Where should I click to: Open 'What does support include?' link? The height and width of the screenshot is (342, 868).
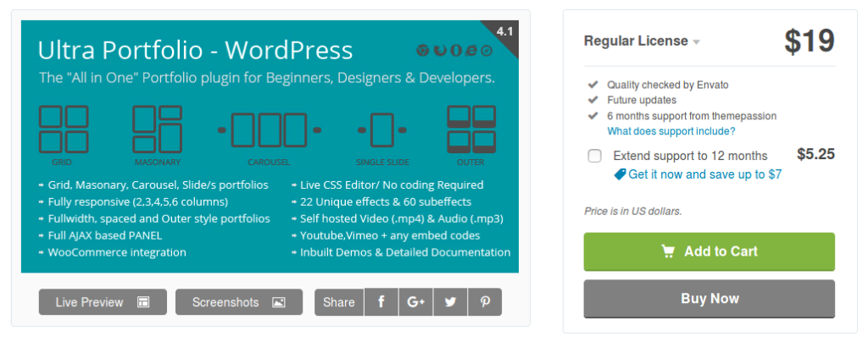(671, 131)
